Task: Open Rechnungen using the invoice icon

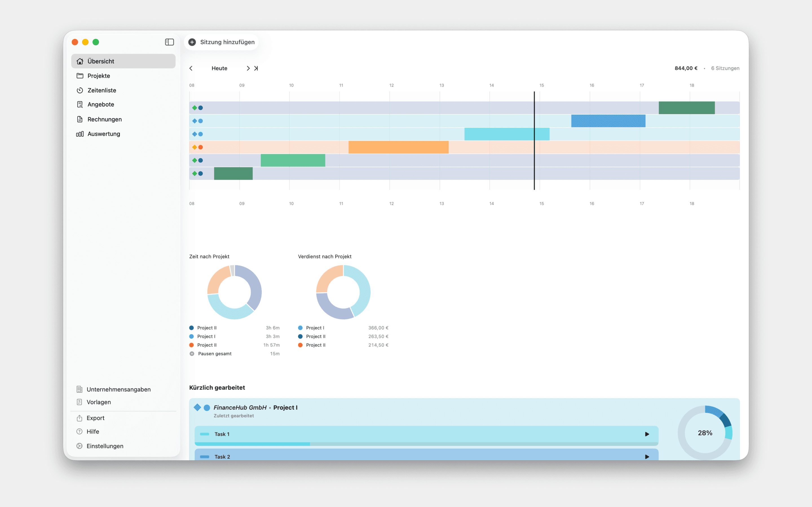Action: [80, 119]
